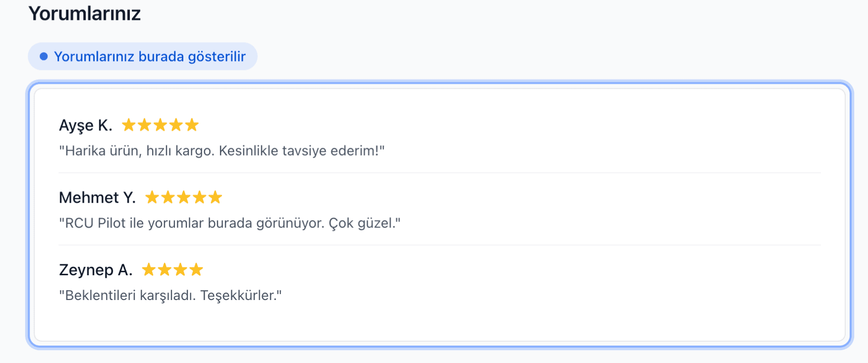
Task: Select the reviewer name Mehmet Y.
Action: click(x=97, y=197)
